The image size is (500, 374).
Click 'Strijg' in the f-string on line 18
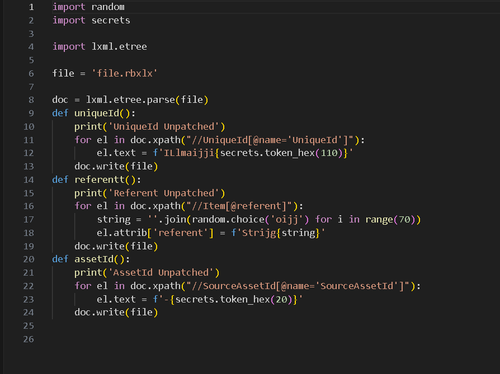coord(259,233)
